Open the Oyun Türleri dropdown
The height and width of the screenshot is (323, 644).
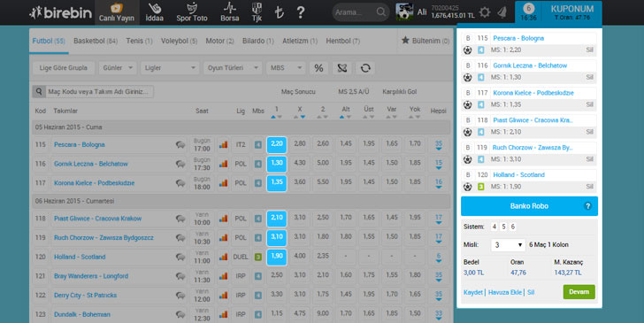coord(233,68)
